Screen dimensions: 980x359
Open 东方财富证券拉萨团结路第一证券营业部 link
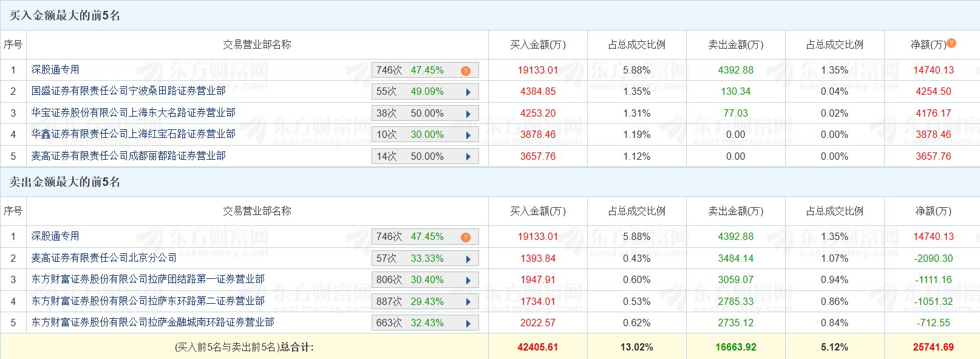coord(148,279)
